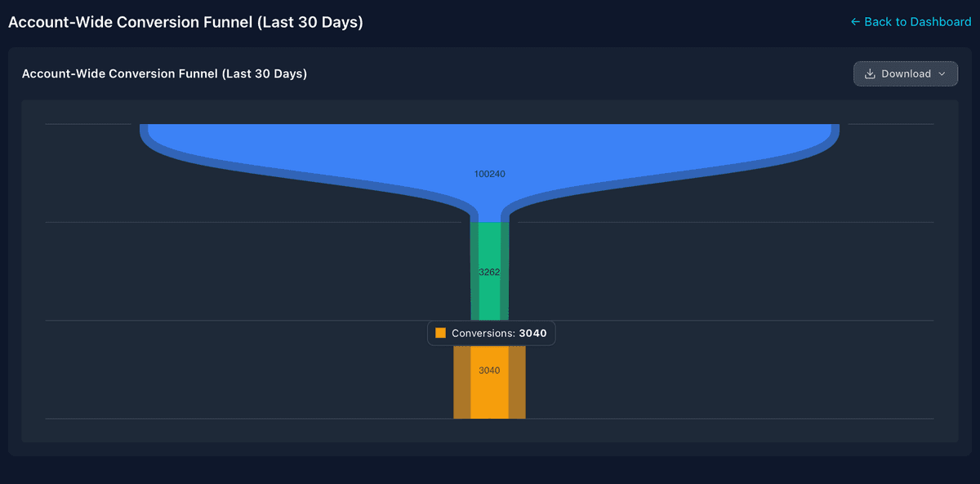The width and height of the screenshot is (980, 484).
Task: Toggle the blue top funnel stage off
Action: pos(490,155)
